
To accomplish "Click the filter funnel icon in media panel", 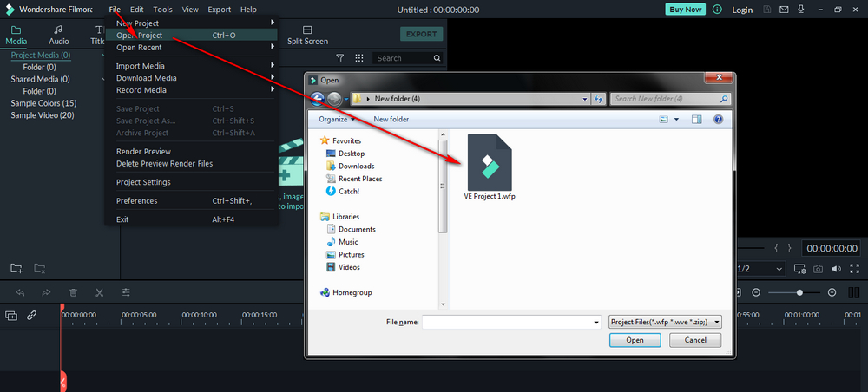I will click(x=340, y=58).
